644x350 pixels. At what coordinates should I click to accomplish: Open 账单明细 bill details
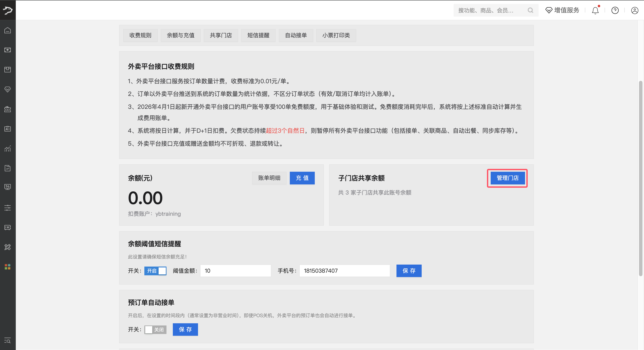(269, 178)
